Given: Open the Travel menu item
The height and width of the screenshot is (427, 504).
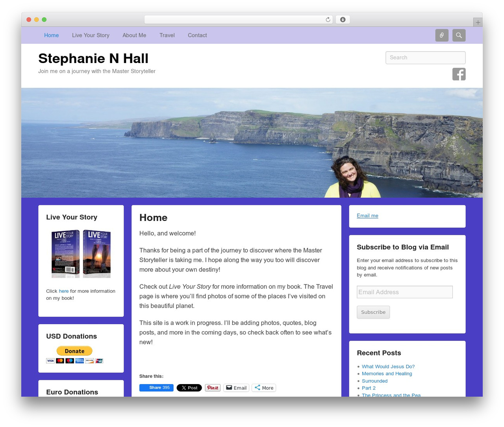Looking at the screenshot, I should pos(167,35).
